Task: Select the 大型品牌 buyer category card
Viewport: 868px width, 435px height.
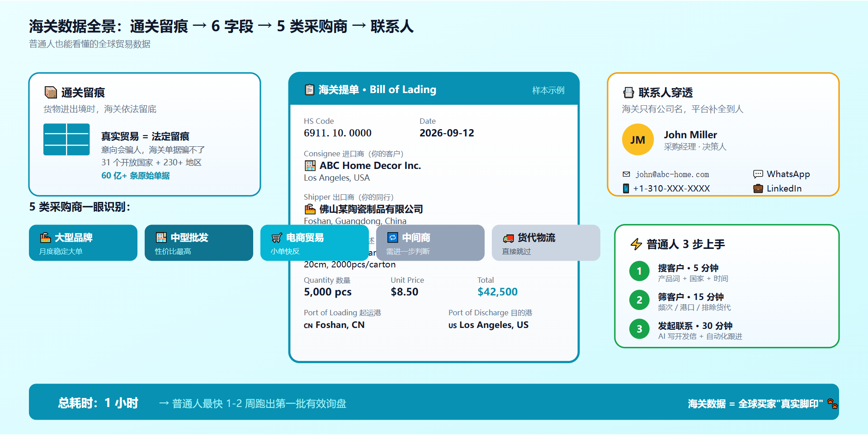Action: (x=83, y=243)
